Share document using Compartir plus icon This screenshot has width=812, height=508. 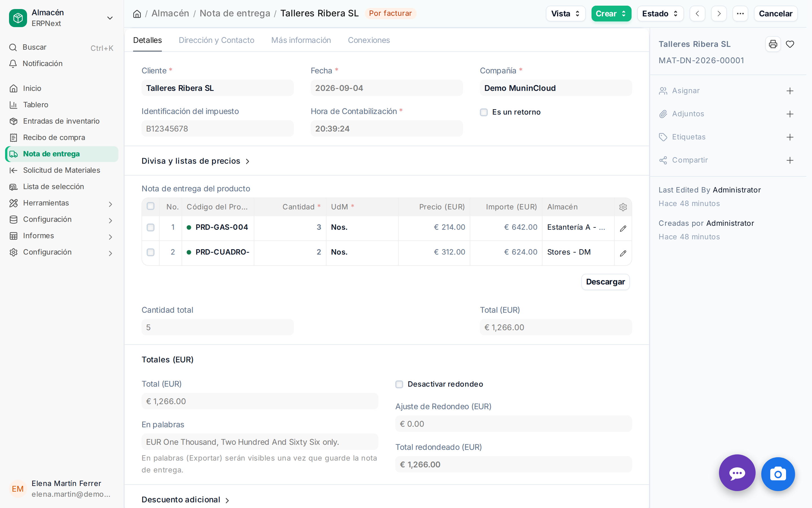click(x=790, y=160)
